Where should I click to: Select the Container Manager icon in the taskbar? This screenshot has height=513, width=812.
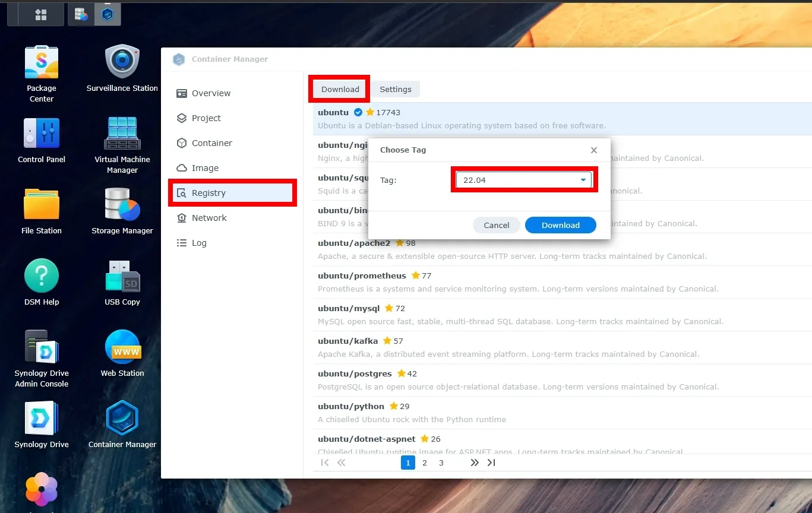point(108,14)
